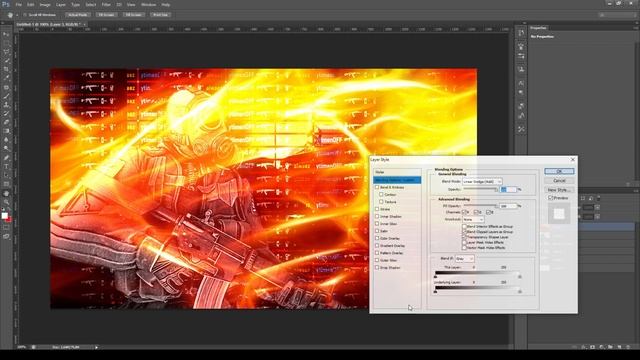Select the Gradient tool
Viewport: 640px width, 360px height.
(6, 131)
